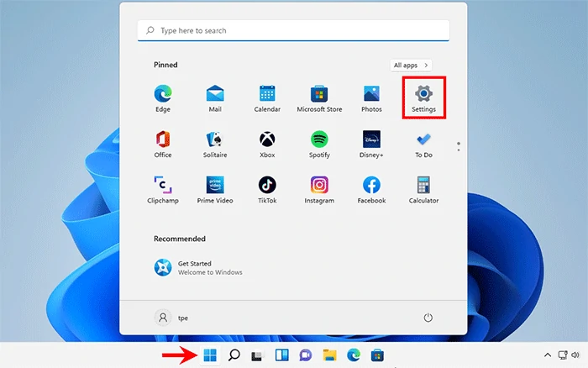Image resolution: width=588 pixels, height=368 pixels.
Task: Open the Prime Video app
Action: tap(215, 190)
